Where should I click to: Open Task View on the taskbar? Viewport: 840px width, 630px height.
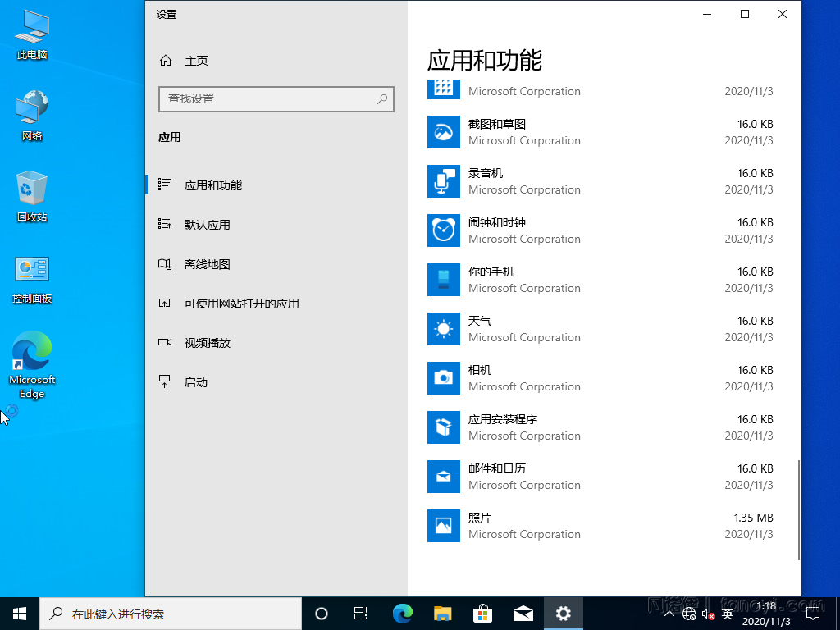361,614
